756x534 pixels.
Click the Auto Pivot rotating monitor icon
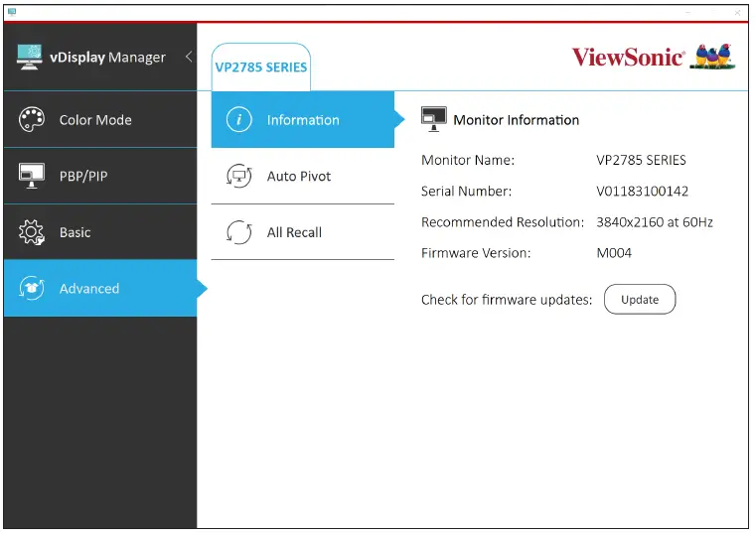coord(239,176)
